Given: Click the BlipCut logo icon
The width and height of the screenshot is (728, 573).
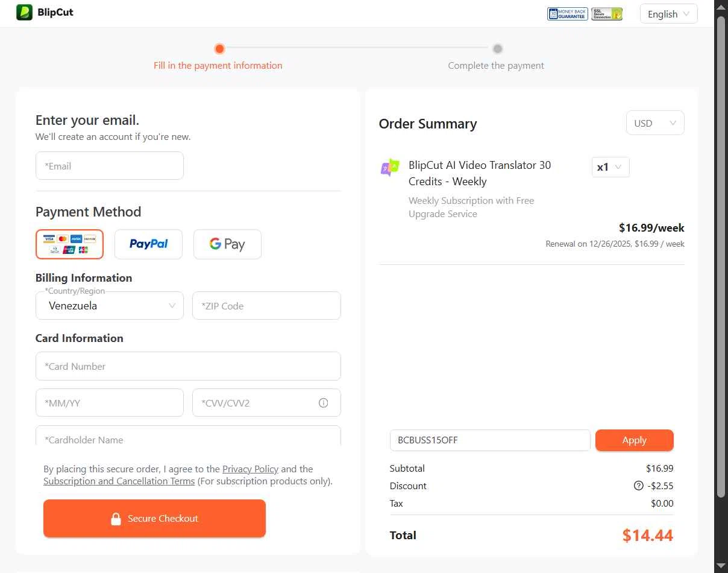Looking at the screenshot, I should click(x=24, y=12).
